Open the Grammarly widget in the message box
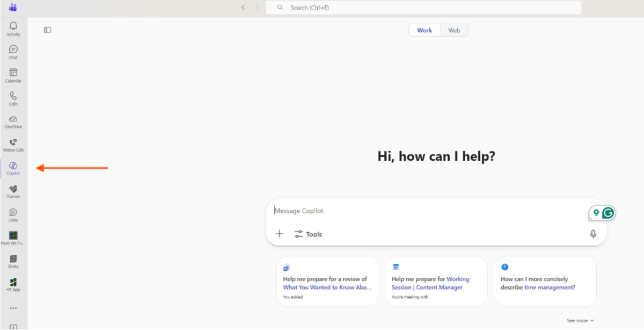Viewport: 644px width, 330px height. pyautogui.click(x=607, y=212)
